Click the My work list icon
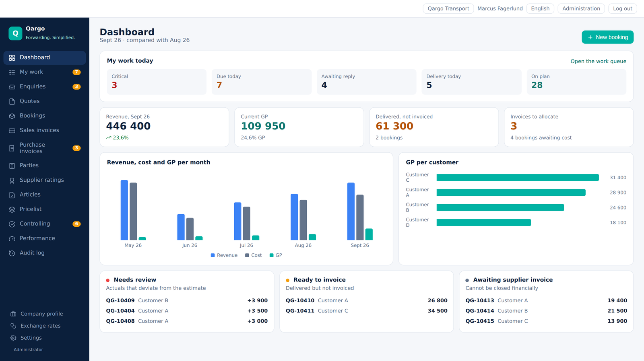 coord(12,72)
